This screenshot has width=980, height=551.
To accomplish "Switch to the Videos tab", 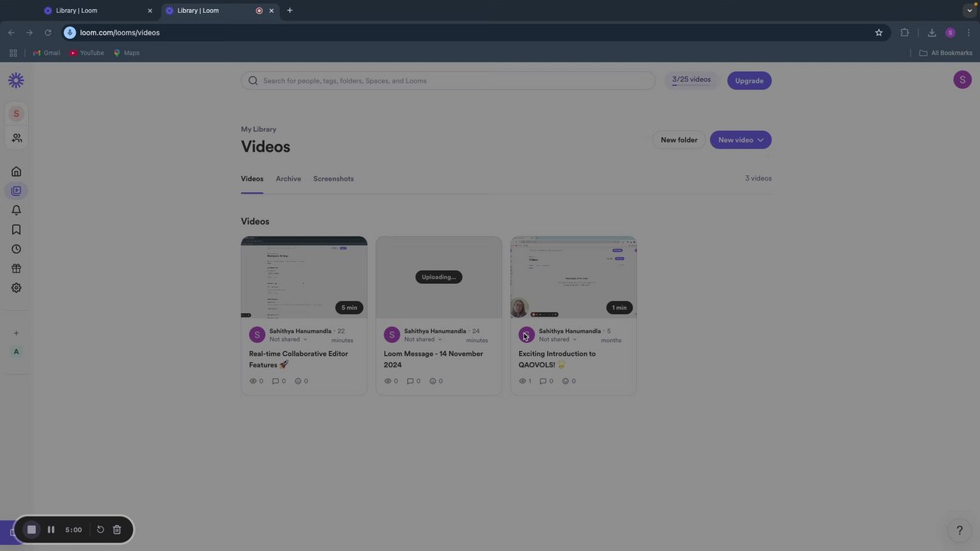I will tap(252, 178).
